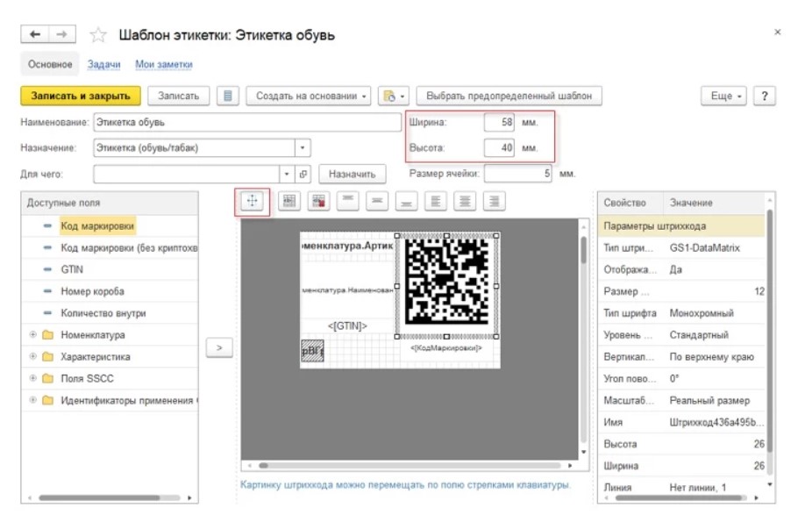Viewport: 812px width, 529px height.
Task: Select the Код маркировки field item
Action: [97, 225]
